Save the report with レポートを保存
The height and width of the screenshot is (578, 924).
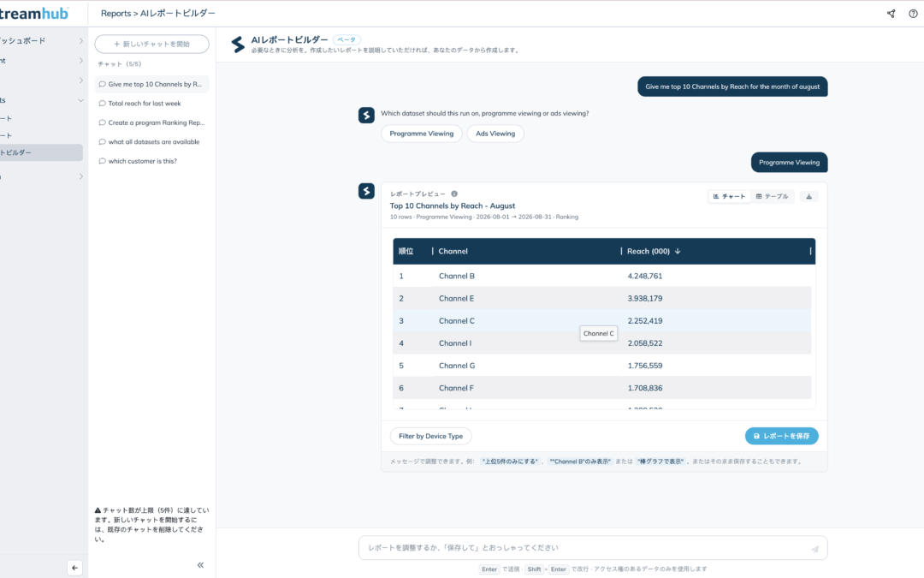pos(781,437)
